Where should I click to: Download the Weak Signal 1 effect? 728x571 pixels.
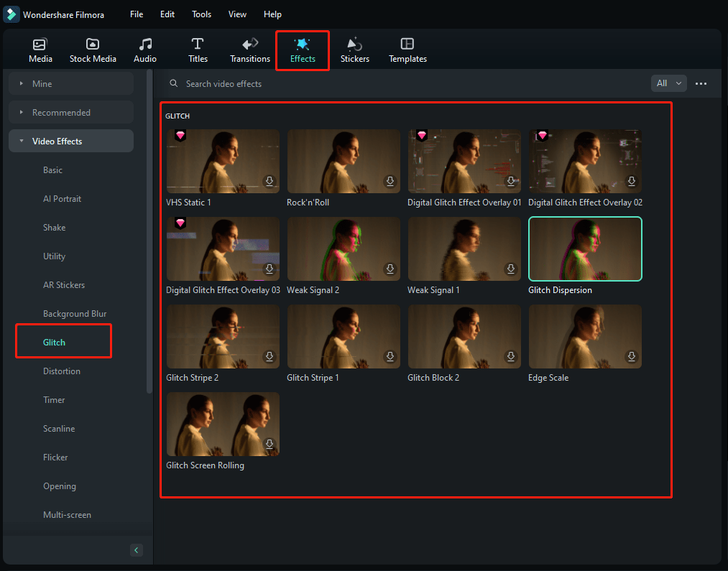510,269
